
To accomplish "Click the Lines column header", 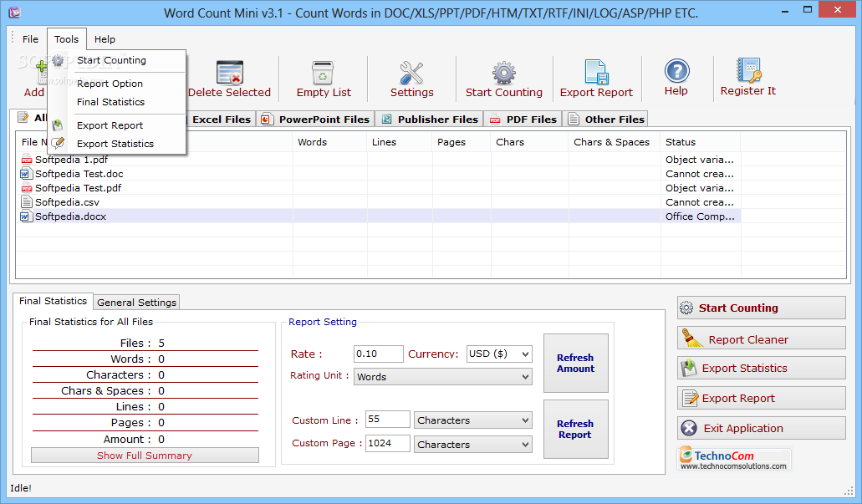I will 399,142.
